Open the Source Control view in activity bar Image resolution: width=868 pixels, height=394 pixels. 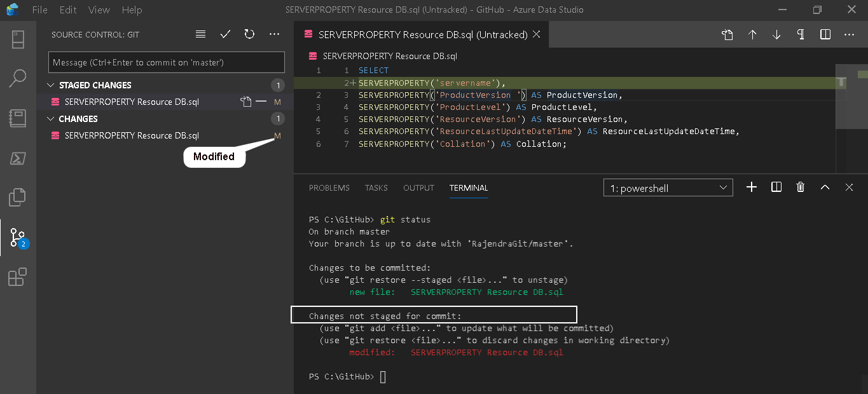(17, 238)
